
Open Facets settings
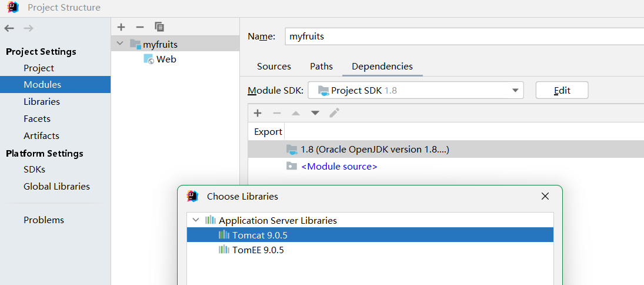coord(37,118)
